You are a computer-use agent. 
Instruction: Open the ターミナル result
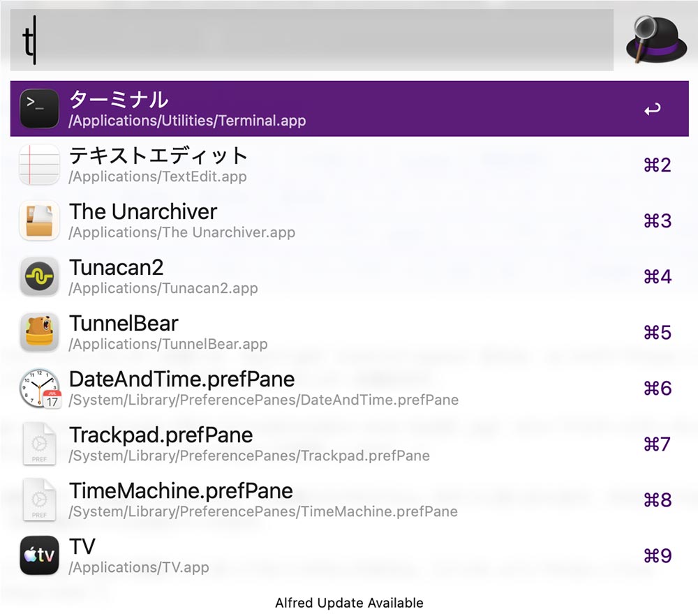coord(350,109)
